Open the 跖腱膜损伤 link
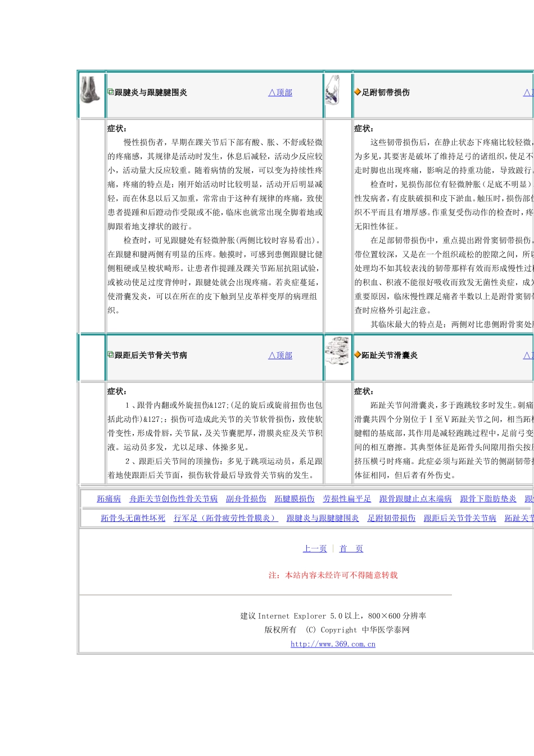The width and height of the screenshot is (534, 756). [x=295, y=499]
